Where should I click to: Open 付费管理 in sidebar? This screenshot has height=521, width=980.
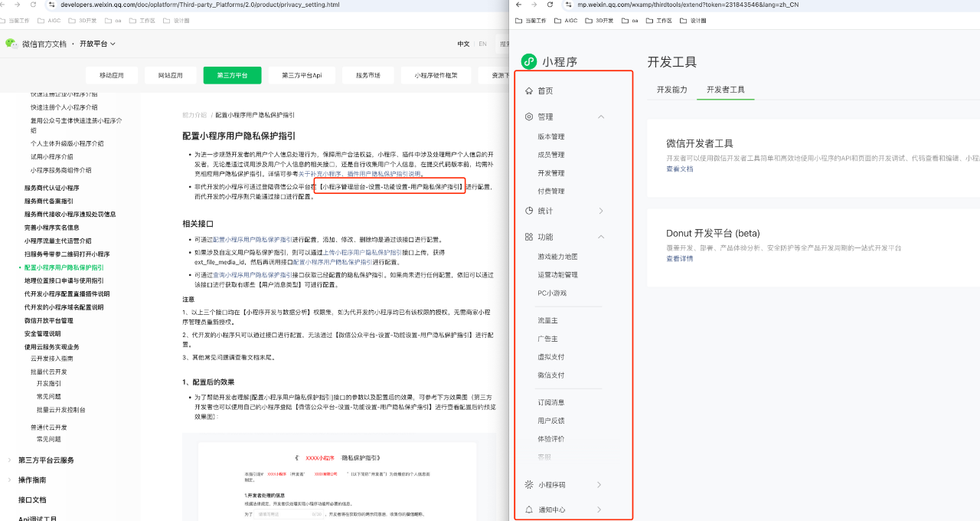click(551, 191)
